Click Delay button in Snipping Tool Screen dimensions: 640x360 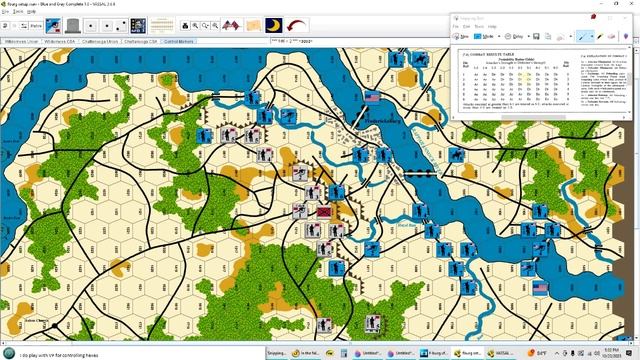[514, 36]
